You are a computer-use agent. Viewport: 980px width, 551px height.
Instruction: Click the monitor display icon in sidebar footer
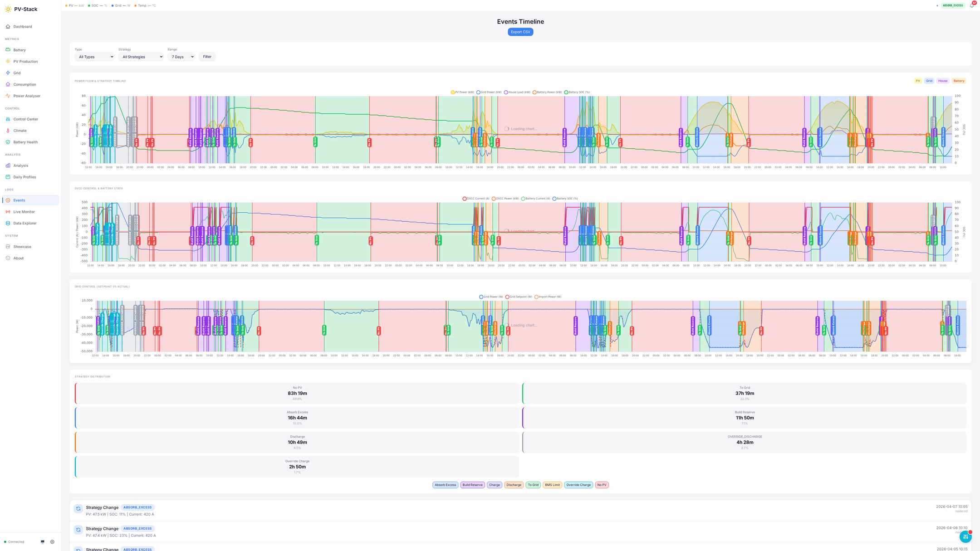(x=43, y=541)
